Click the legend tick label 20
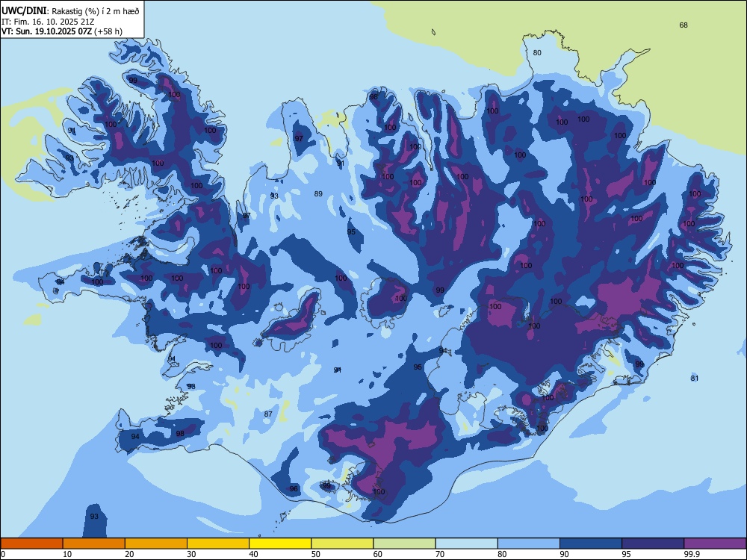 (x=129, y=554)
